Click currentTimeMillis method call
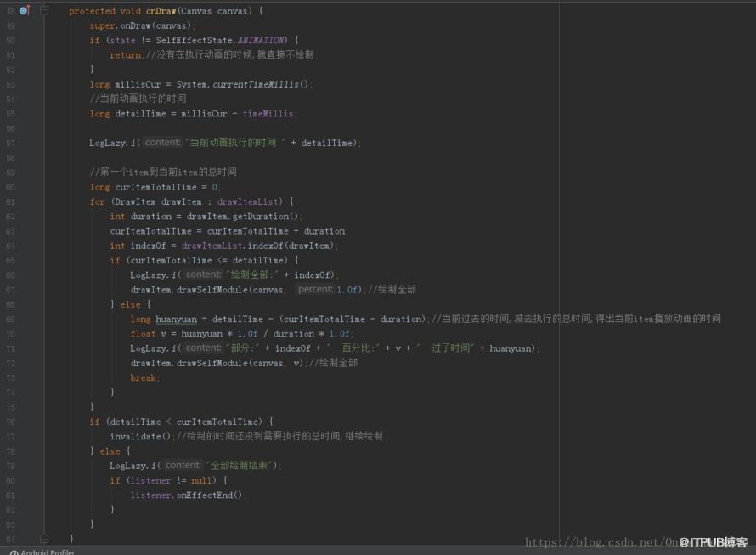The width and height of the screenshot is (756, 555). pos(256,84)
